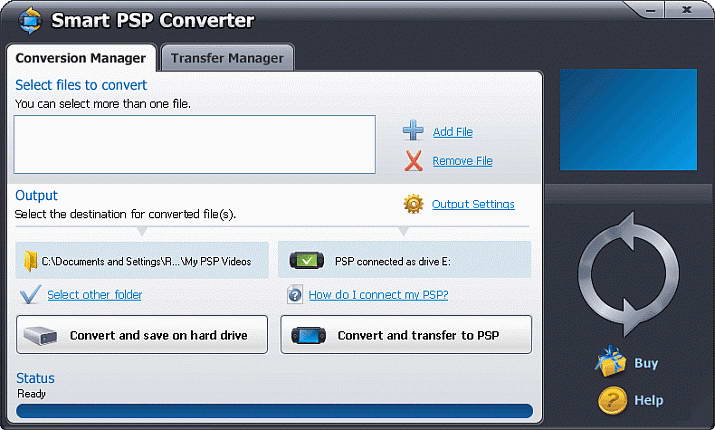This screenshot has height=430, width=715.
Task: Click the Help text label
Action: click(x=648, y=400)
